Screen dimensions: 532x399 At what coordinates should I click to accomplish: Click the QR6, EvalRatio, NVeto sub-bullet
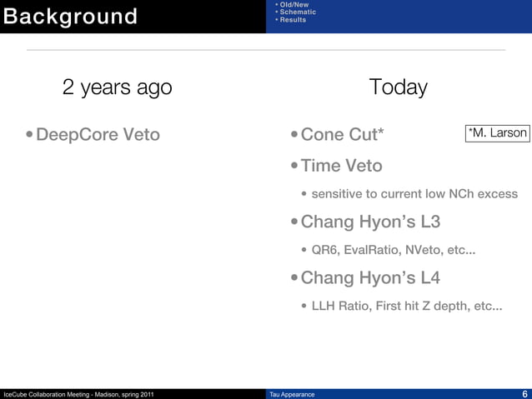pyautogui.click(x=394, y=250)
